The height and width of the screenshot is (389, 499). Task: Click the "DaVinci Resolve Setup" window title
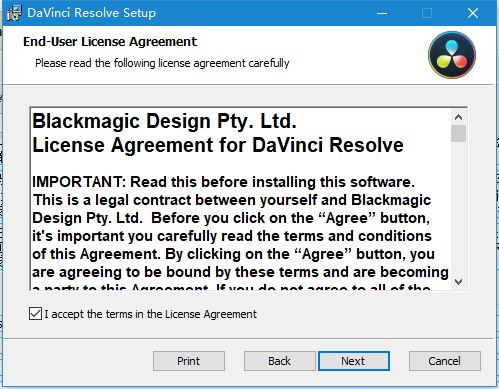pos(92,13)
